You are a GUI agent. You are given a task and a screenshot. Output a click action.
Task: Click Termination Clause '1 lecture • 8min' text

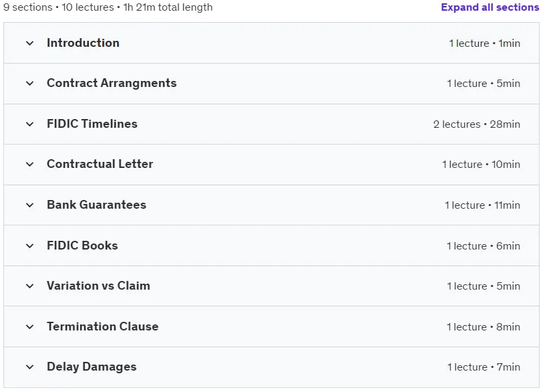click(x=483, y=327)
